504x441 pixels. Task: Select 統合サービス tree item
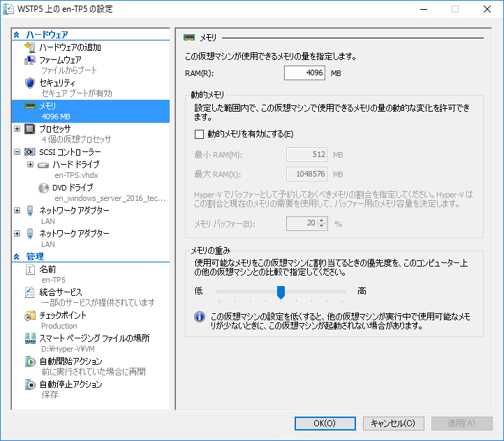(91, 297)
